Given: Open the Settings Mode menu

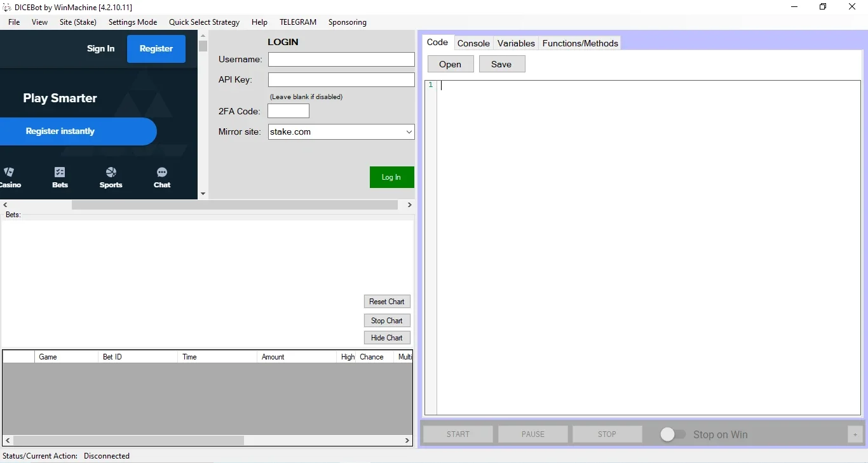Looking at the screenshot, I should pyautogui.click(x=133, y=22).
